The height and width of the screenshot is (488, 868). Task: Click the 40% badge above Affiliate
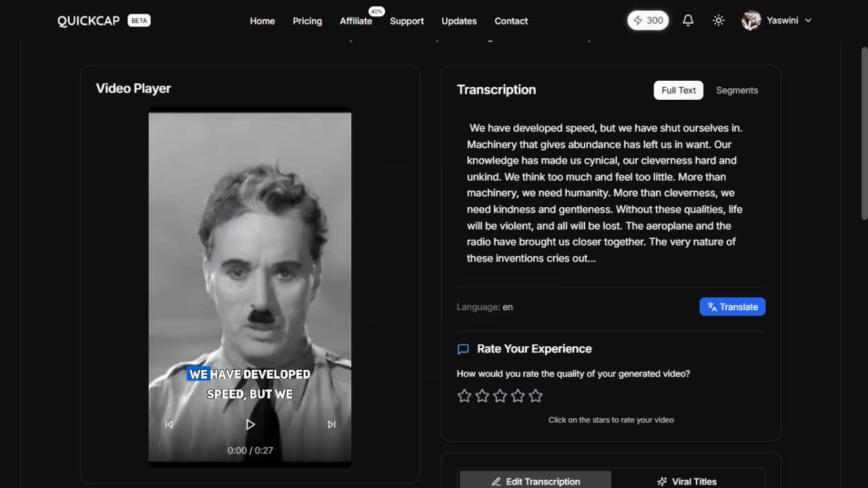pyautogui.click(x=376, y=12)
